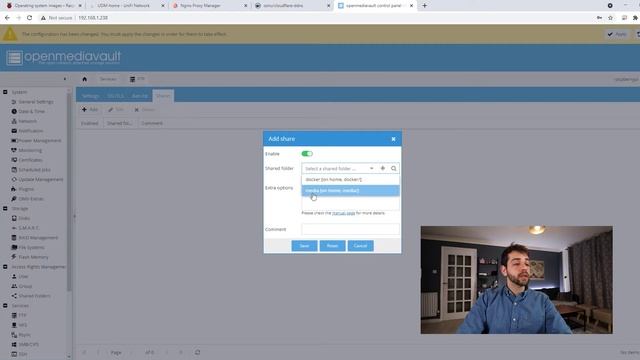Open General Settings in the System tree
Image resolution: width=640 pixels, height=360 pixels.
pyautogui.click(x=36, y=102)
